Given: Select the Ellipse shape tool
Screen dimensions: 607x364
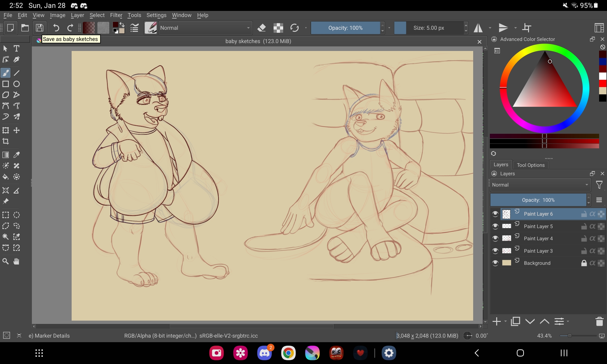Looking at the screenshot, I should point(17,84).
